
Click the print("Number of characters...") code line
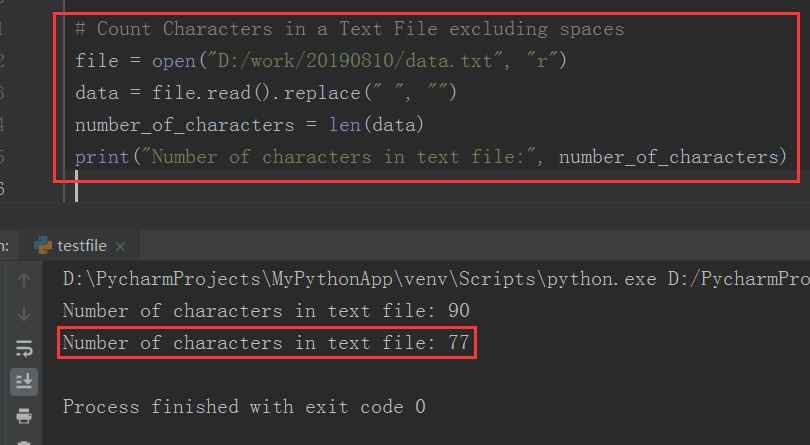coord(430,157)
